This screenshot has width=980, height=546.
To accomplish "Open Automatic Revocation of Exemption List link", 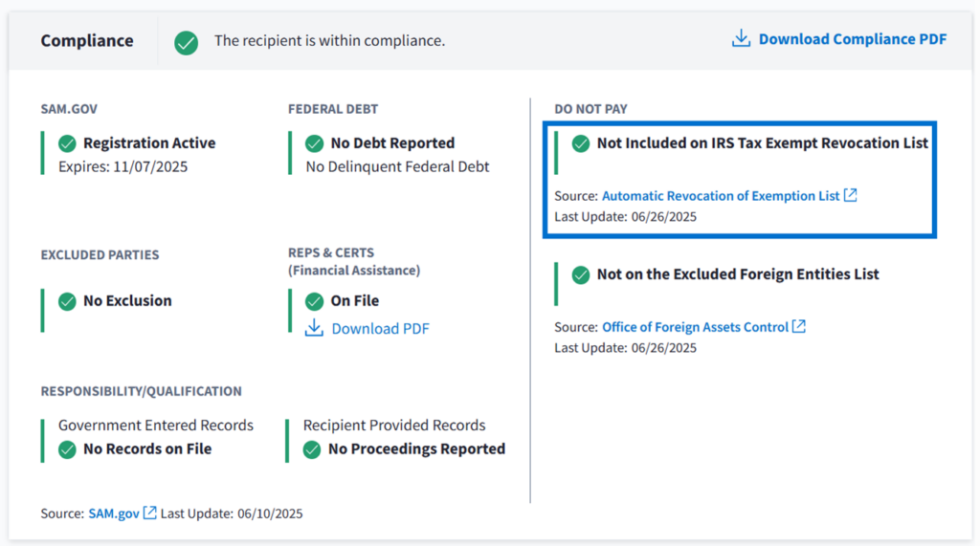I will tap(721, 196).
